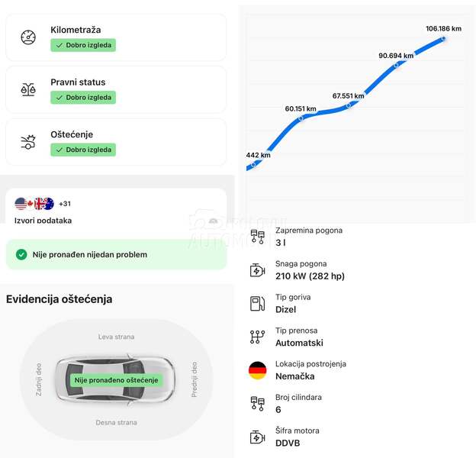Click the scales icon for Pravni status
Image resolution: width=476 pixels, height=458 pixels.
tap(28, 89)
